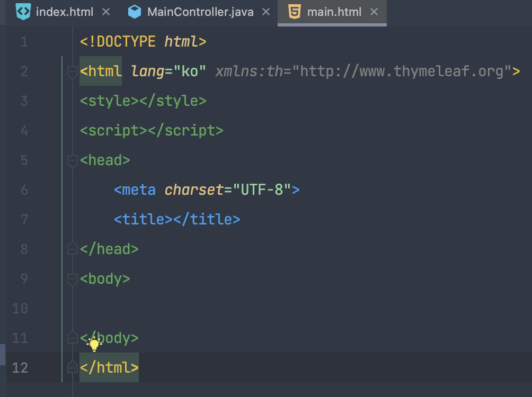Click the highlighted closing </html> tag
This screenshot has height=397, width=532.
click(109, 367)
